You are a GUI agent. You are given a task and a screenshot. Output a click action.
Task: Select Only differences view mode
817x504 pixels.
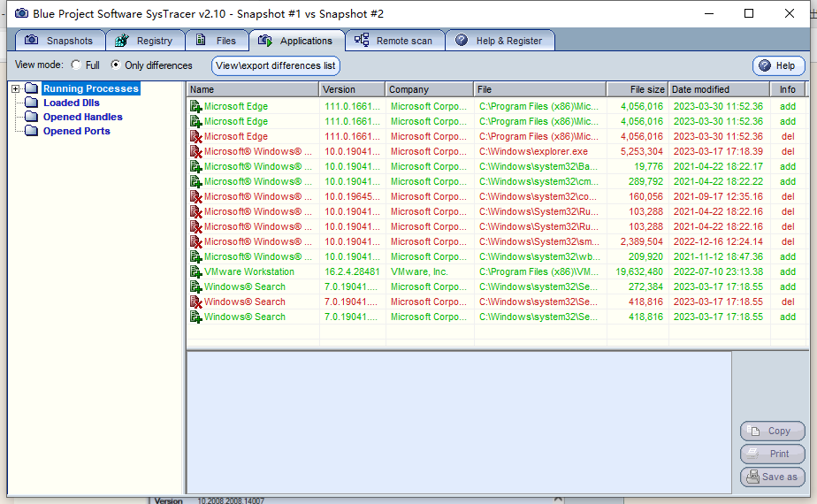pos(116,65)
